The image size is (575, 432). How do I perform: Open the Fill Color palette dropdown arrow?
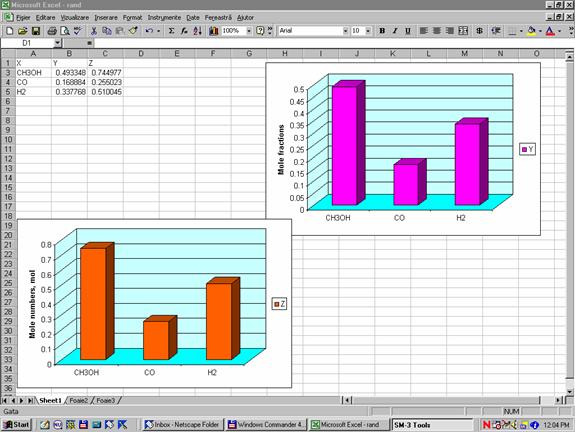(x=540, y=31)
